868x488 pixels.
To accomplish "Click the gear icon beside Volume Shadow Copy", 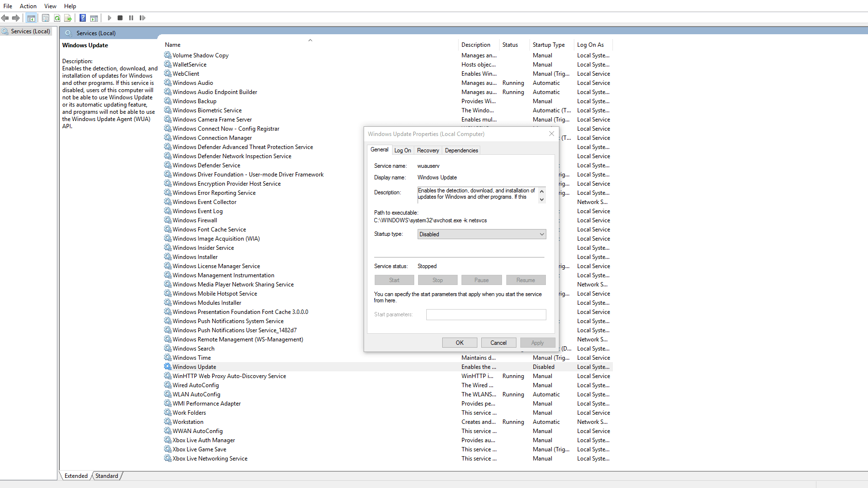I will click(168, 55).
